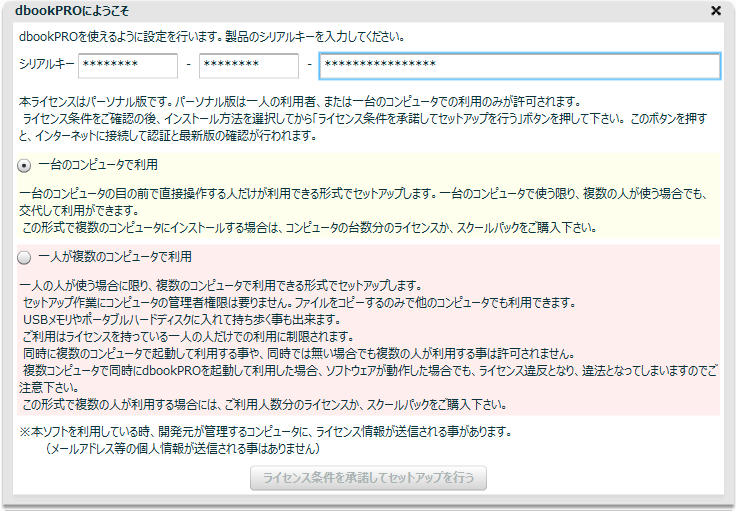The height and width of the screenshot is (511, 736).
Task: Focus the third, widest serial key field
Action: click(520, 66)
